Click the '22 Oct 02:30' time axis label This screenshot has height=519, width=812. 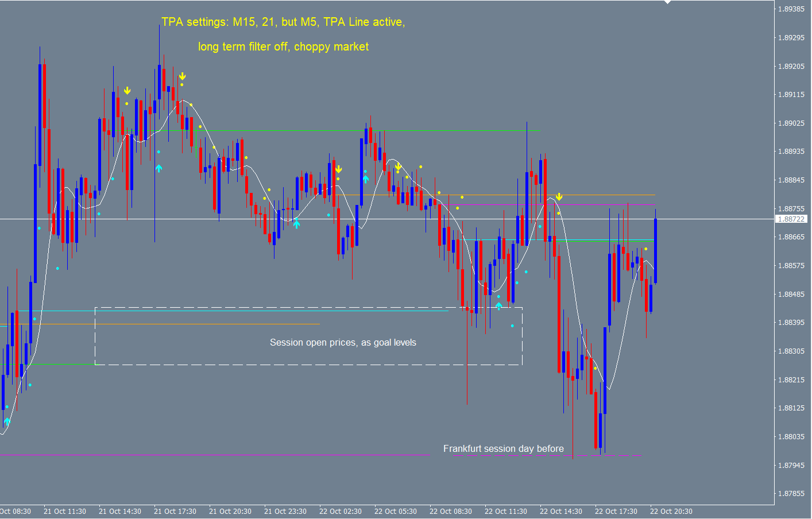pyautogui.click(x=341, y=511)
